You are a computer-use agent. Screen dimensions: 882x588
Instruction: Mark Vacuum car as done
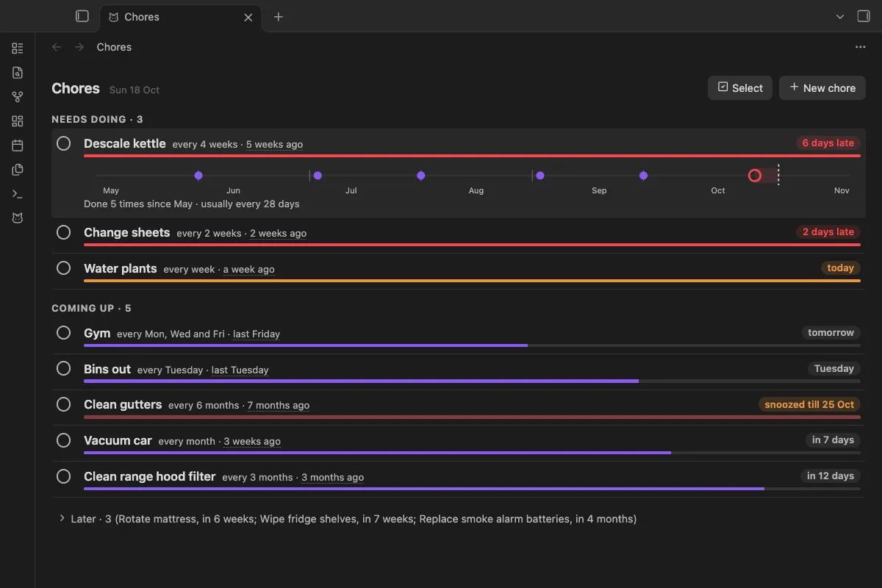click(x=64, y=440)
